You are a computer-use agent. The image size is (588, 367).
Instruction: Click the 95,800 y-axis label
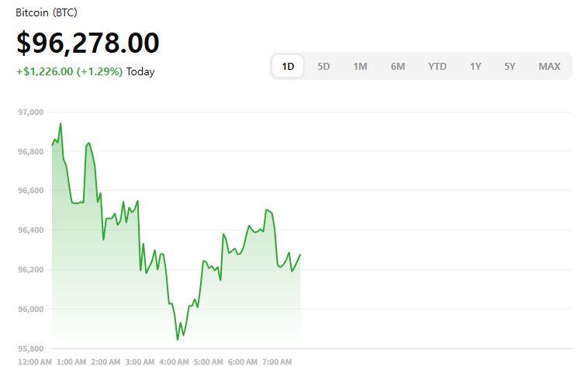(31, 348)
